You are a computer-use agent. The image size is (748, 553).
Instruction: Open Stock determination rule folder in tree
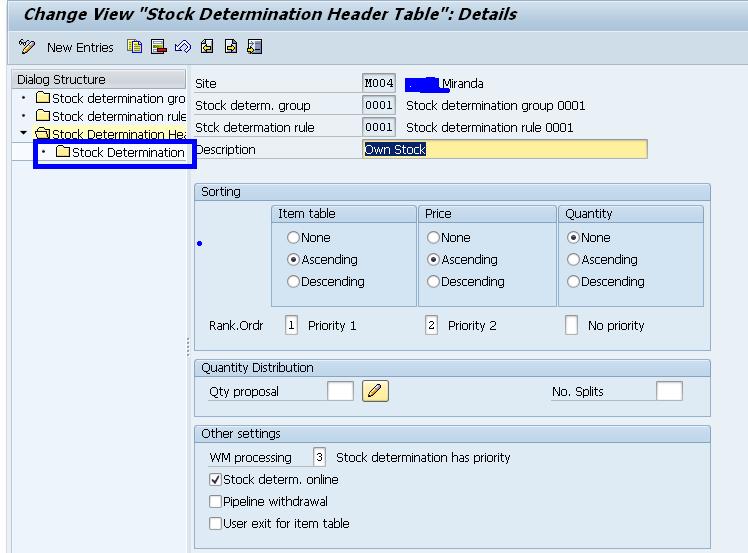[111, 116]
